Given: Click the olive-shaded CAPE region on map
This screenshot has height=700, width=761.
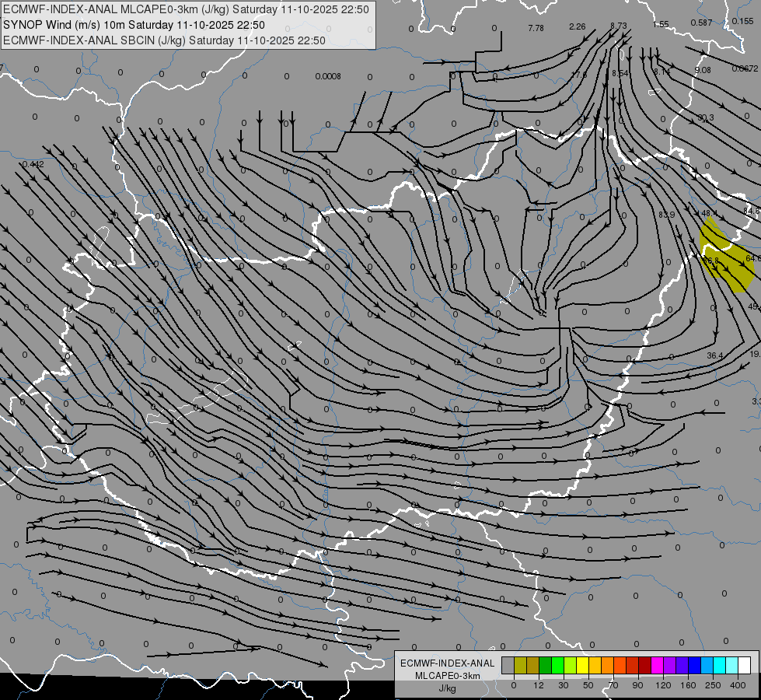Looking at the screenshot, I should 726,256.
